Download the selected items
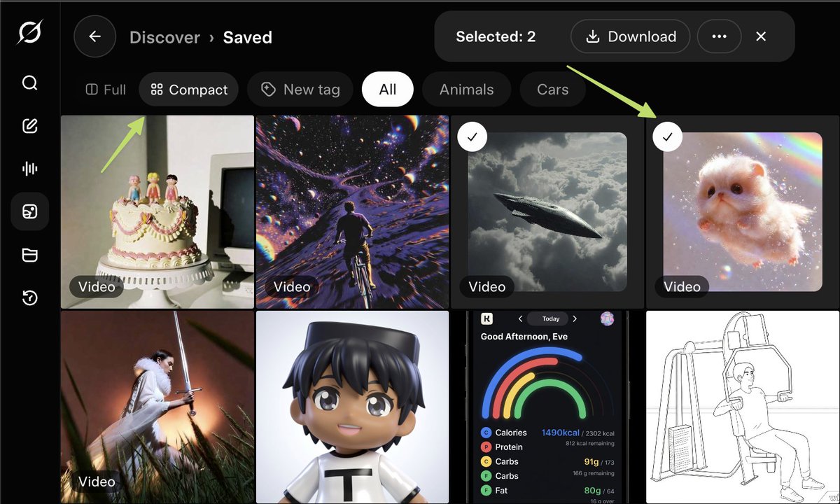 point(630,36)
